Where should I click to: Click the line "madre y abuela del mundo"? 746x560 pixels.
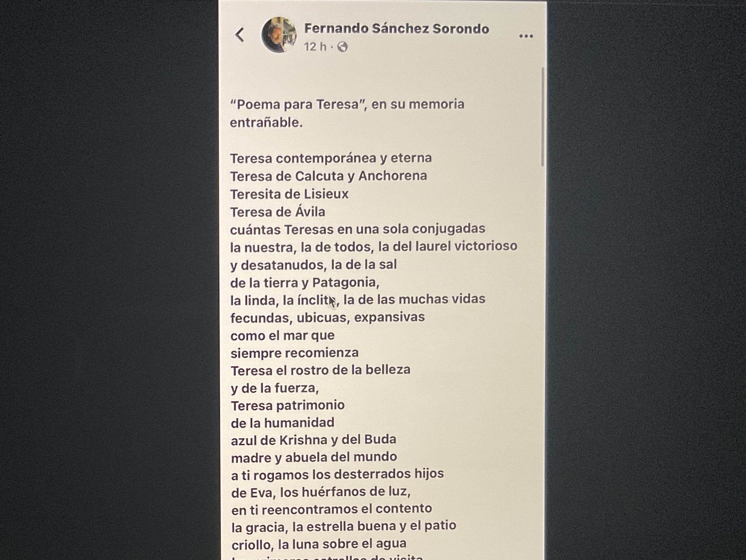[314, 458]
